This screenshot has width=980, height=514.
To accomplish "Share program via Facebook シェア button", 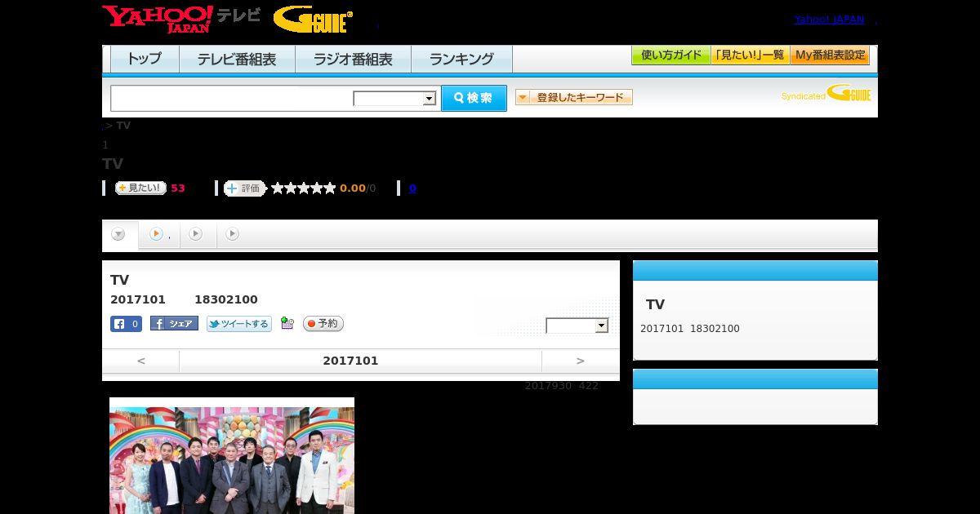I will 174,324.
